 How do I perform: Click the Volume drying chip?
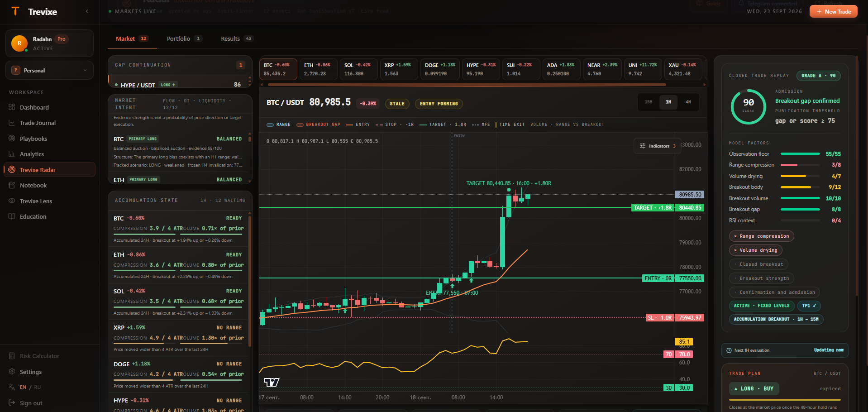point(756,250)
